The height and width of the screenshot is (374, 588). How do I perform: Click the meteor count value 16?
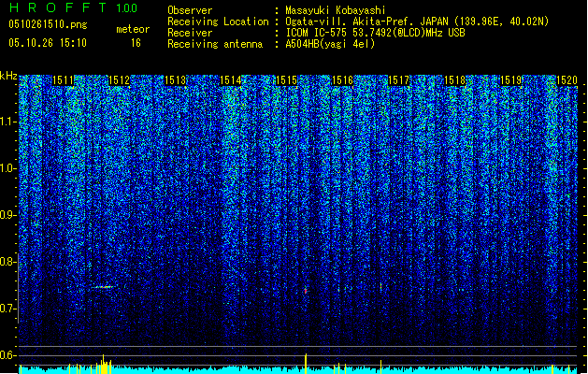(x=136, y=43)
